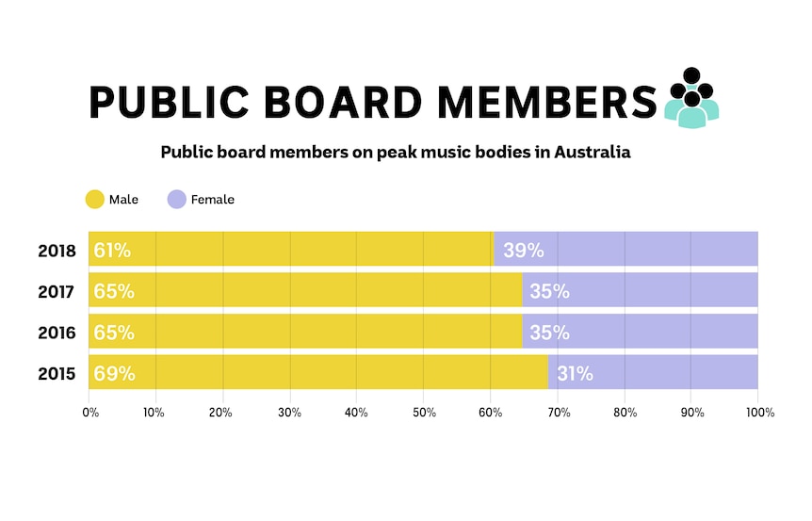Click the 2018 female bar showing 39%
The height and width of the screenshot is (521, 812).
[x=626, y=249]
